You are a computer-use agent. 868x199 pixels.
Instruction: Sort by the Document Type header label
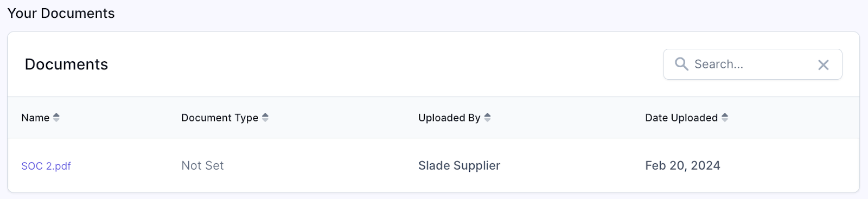click(x=220, y=118)
